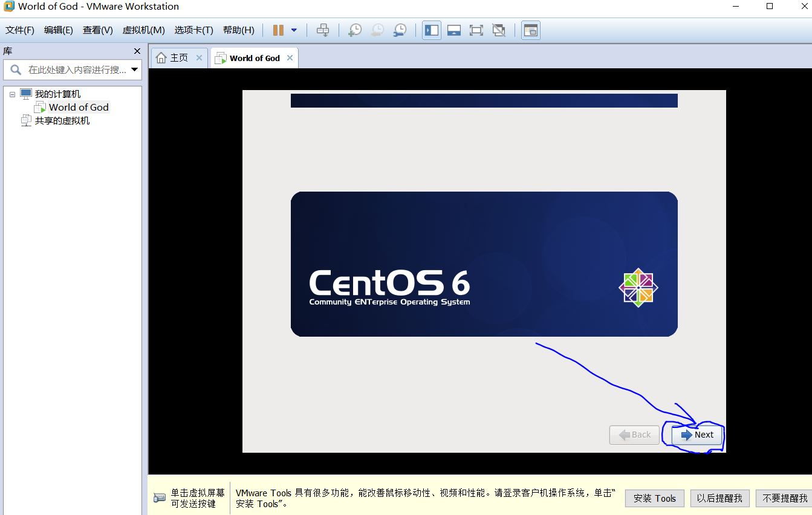Close the 库 library panel
The width and height of the screenshot is (812, 515).
(x=137, y=51)
